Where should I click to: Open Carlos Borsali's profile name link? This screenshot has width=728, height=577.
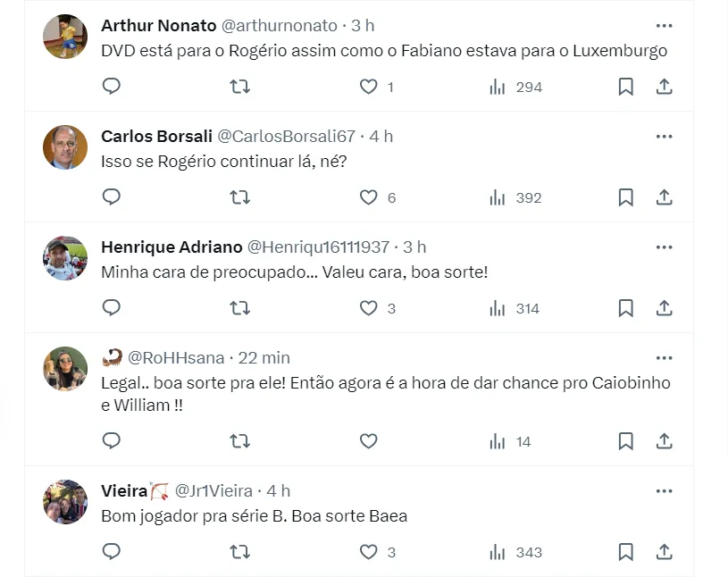click(x=156, y=136)
